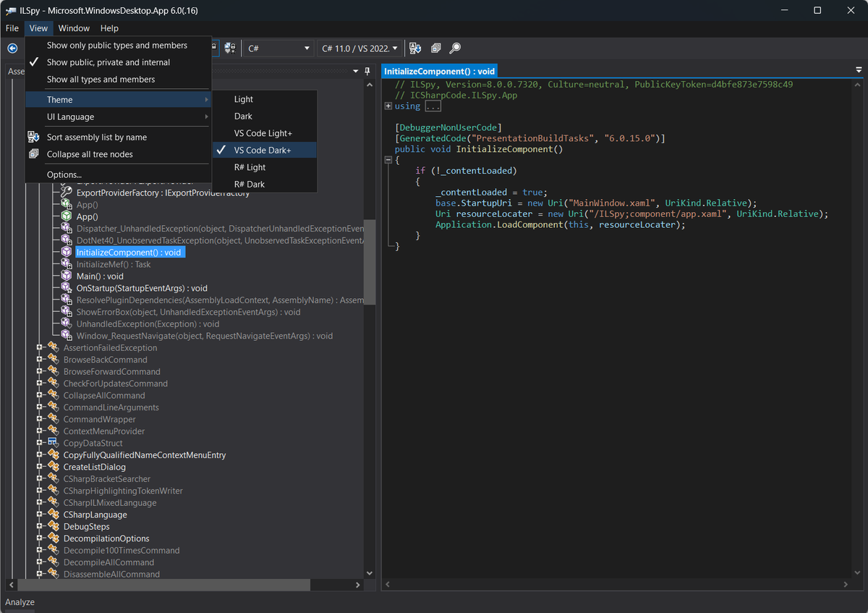Click the blue back navigation arrow

[12, 48]
